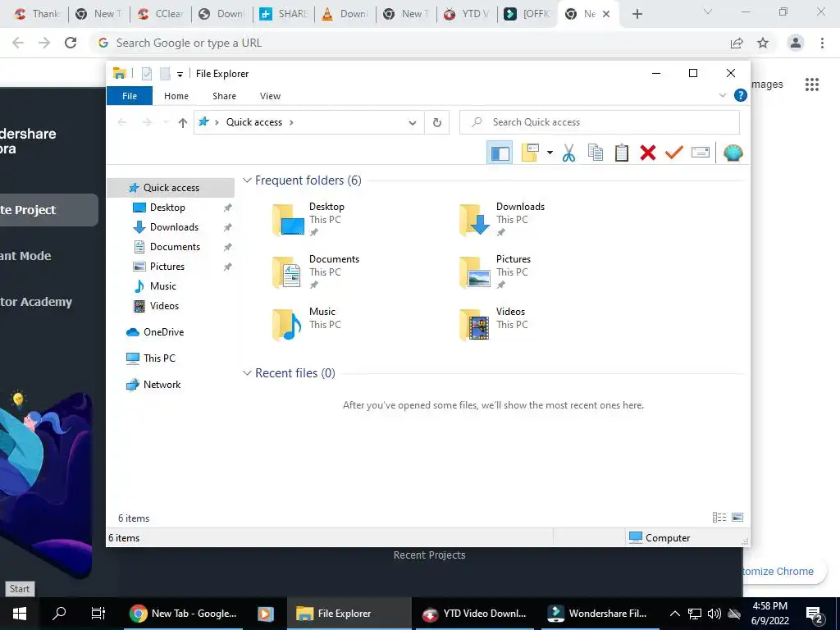Screen dimensions: 840x630
Task: Switch to the CCleaner Chrome tab
Action: 160,14
